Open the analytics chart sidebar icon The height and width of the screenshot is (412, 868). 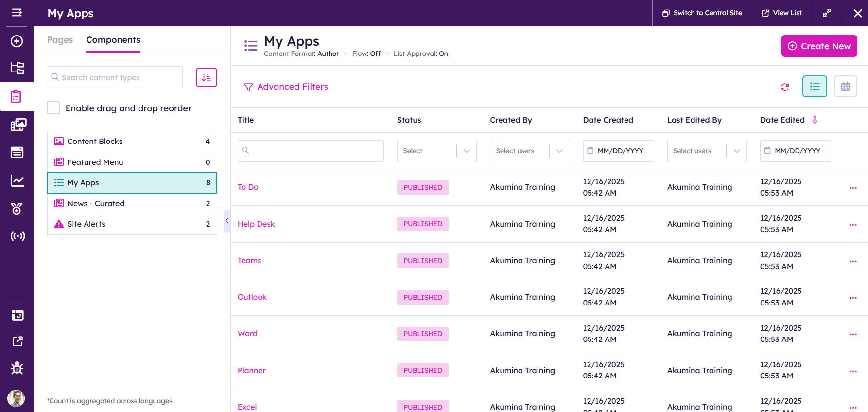17,181
